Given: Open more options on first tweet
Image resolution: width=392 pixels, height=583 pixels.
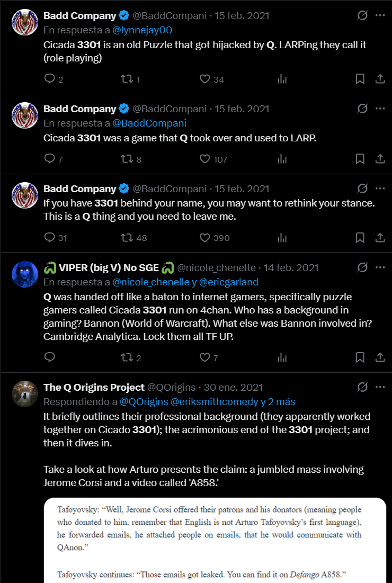Looking at the screenshot, I should (380, 15).
